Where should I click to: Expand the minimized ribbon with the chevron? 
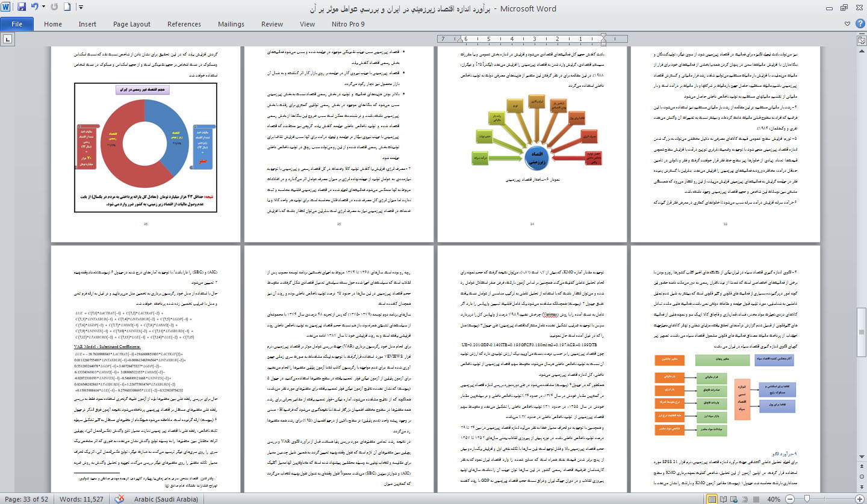point(848,23)
